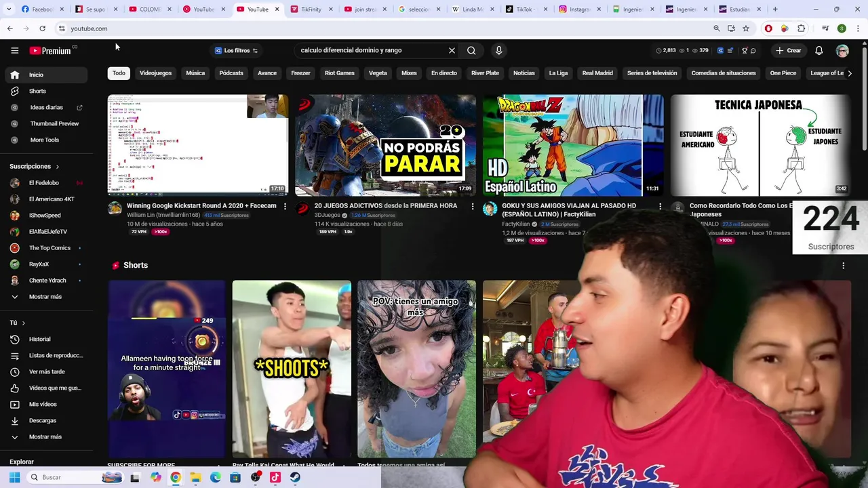Select the Real Madrid filter chip
The image size is (868, 488).
pos(597,73)
